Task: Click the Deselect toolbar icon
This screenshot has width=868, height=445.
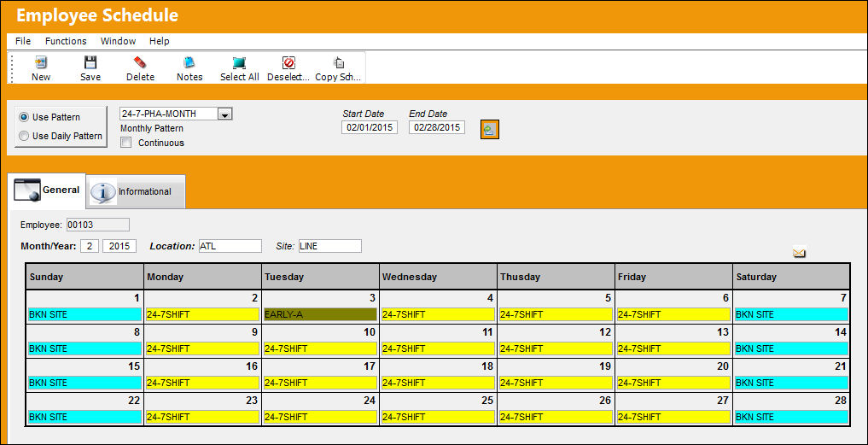Action: pyautogui.click(x=288, y=62)
